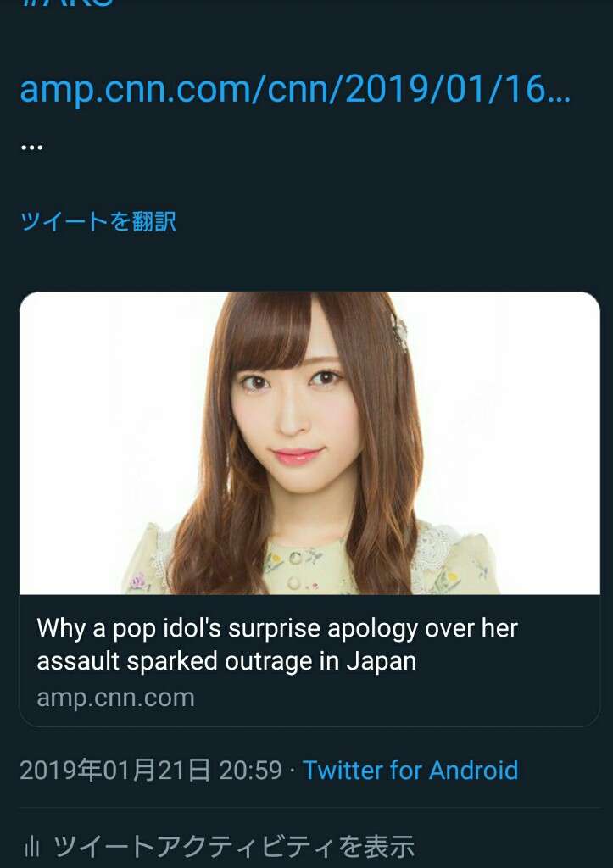Open the amp.cnn.com/cnn/2019/01/16 blue link
This screenshot has width=613, height=868.
pos(295,88)
